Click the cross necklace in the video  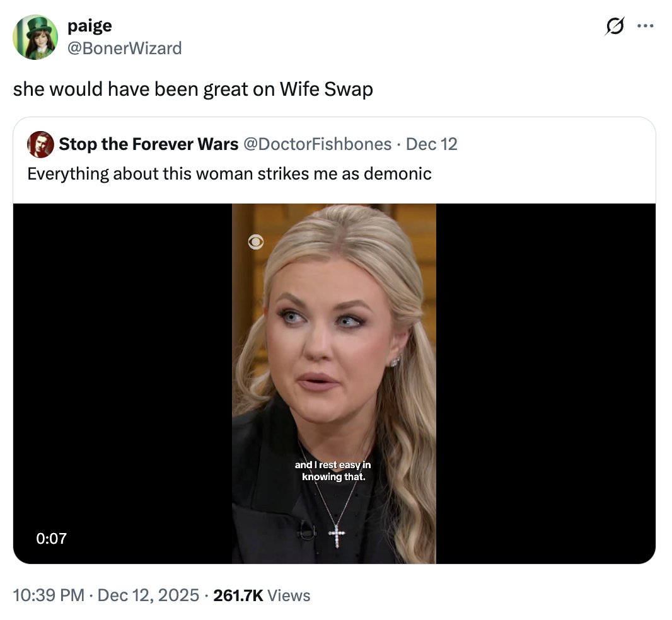(x=337, y=537)
